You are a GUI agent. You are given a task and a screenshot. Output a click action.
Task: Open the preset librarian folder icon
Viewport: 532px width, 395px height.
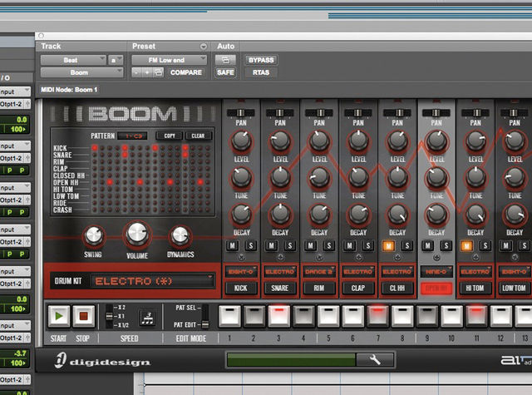pos(158,72)
